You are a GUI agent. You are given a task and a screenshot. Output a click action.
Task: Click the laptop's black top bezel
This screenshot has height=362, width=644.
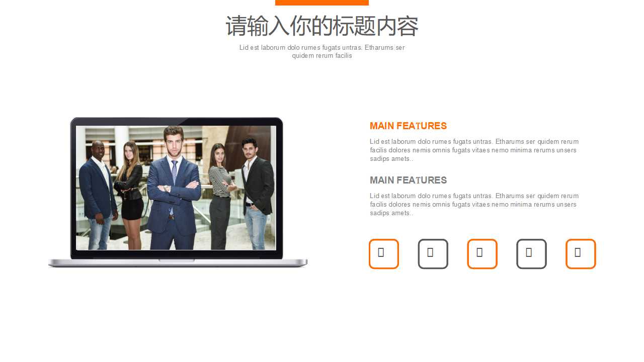176,121
